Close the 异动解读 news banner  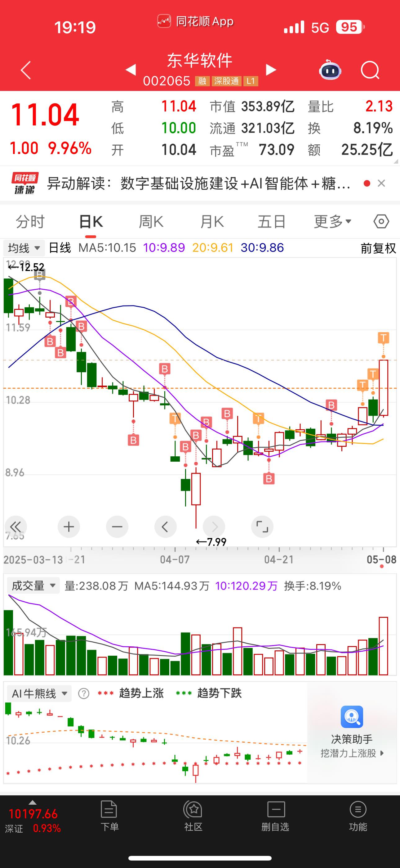(x=381, y=183)
